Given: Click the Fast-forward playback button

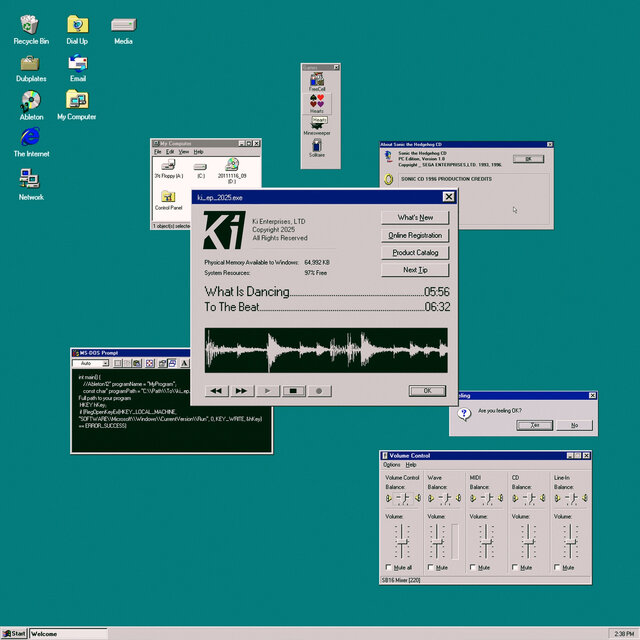Looking at the screenshot, I should [x=242, y=391].
